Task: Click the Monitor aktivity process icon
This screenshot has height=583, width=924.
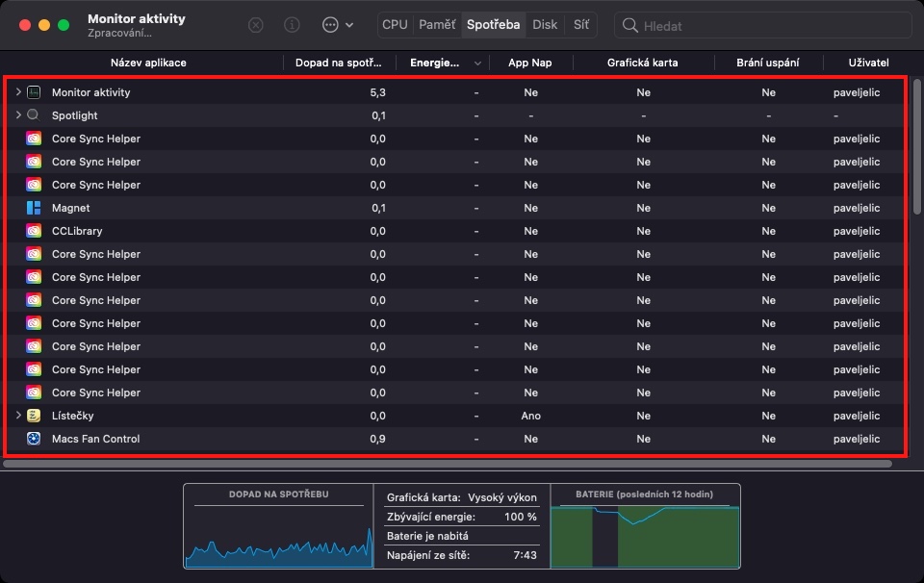Action: coord(34,92)
